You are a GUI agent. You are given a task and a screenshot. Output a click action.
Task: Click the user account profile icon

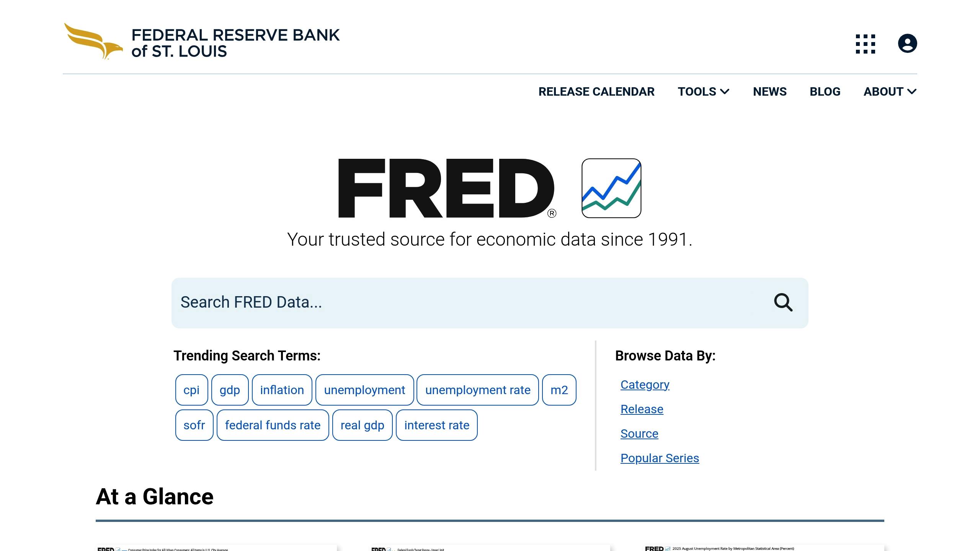click(x=907, y=43)
